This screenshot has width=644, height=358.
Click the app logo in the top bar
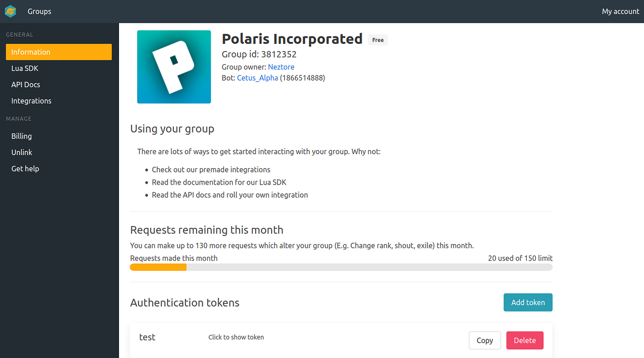pyautogui.click(x=10, y=11)
